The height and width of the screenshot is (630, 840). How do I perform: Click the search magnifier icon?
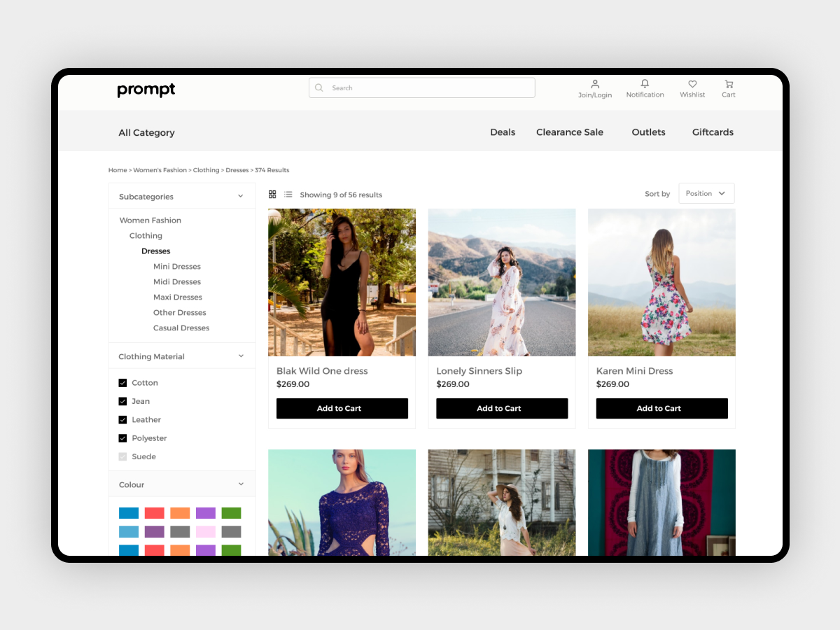click(319, 87)
